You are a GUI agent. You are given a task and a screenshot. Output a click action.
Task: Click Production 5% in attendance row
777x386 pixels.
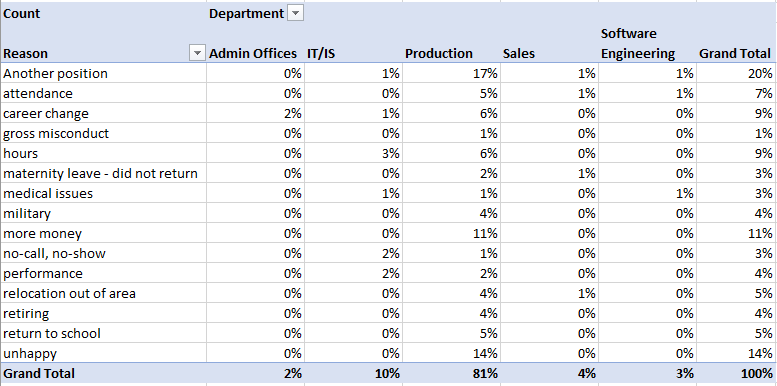pos(451,93)
